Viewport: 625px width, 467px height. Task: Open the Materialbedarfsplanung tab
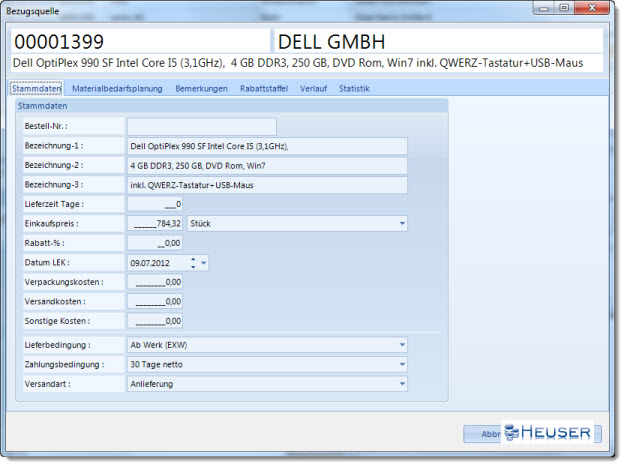tap(117, 88)
